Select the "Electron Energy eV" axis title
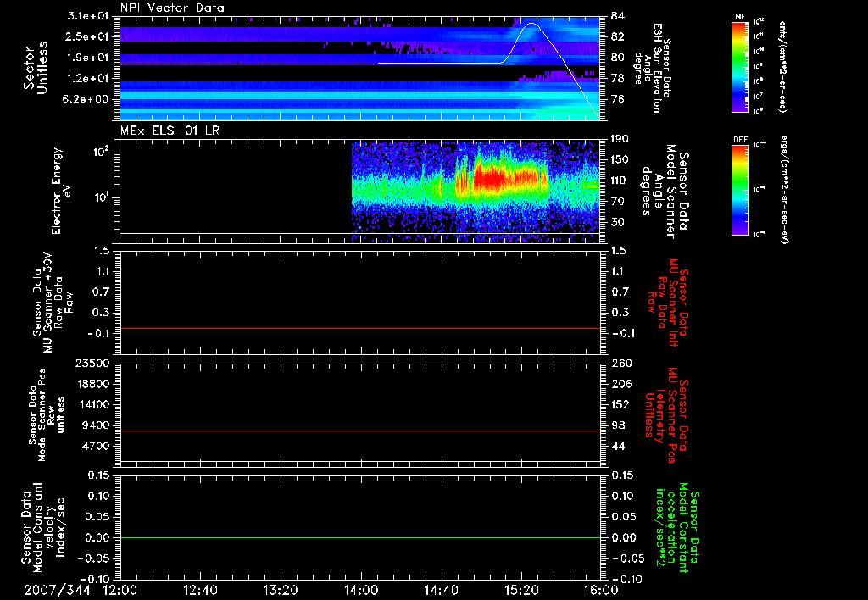 point(62,191)
